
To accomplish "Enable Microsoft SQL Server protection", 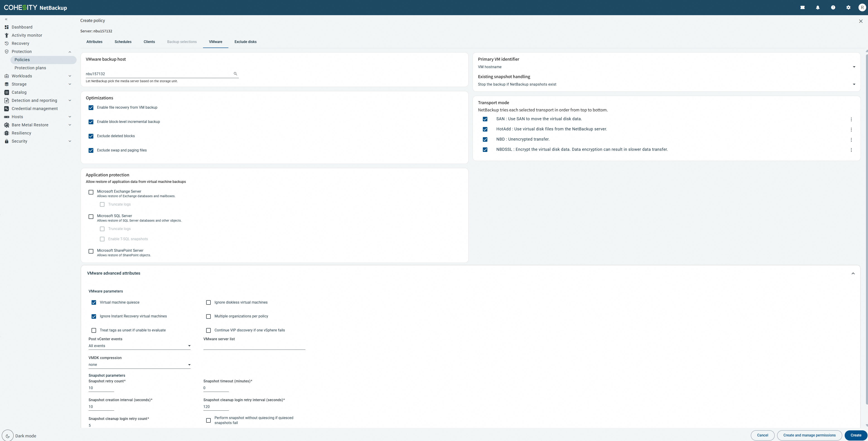I will [x=91, y=217].
